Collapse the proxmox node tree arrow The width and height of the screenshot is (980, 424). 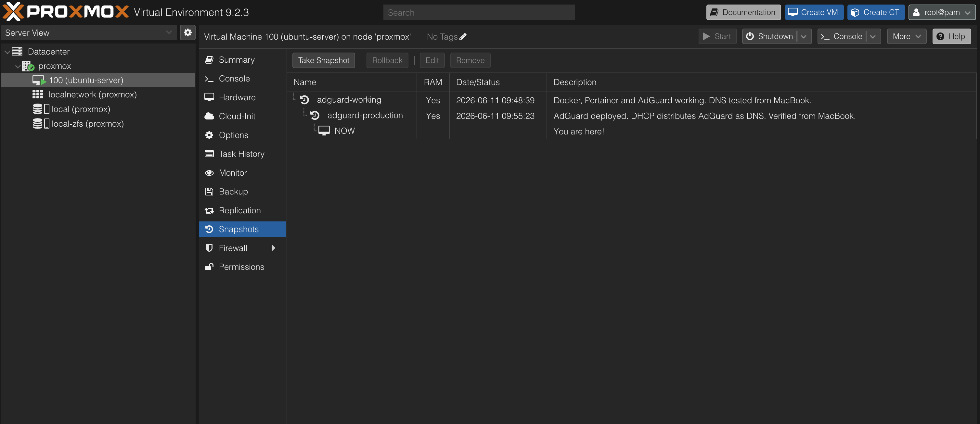pos(18,66)
